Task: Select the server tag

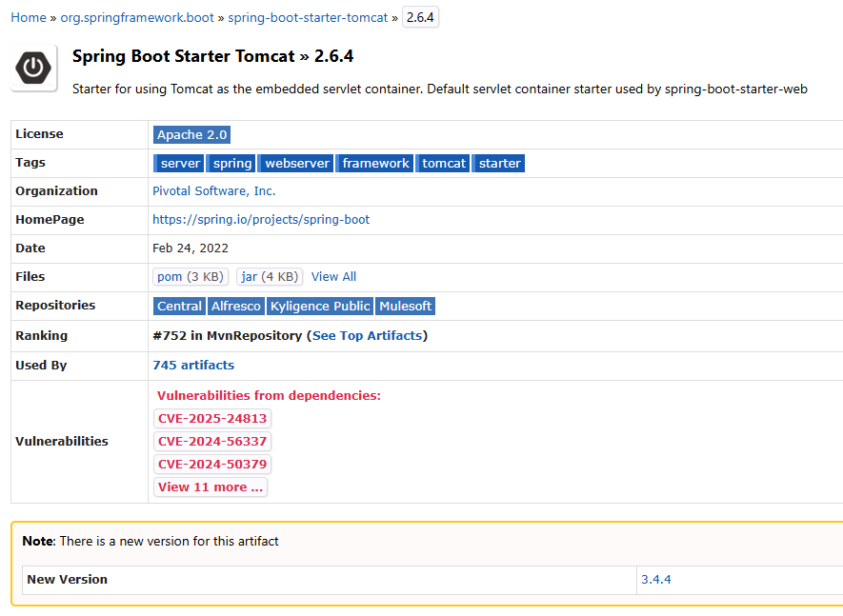Action: click(x=178, y=164)
